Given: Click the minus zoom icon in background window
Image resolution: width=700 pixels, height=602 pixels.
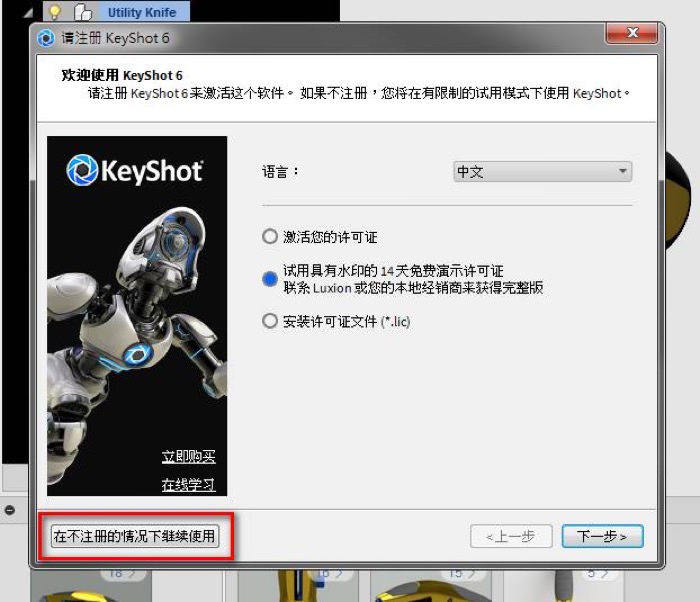Looking at the screenshot, I should [x=9, y=510].
